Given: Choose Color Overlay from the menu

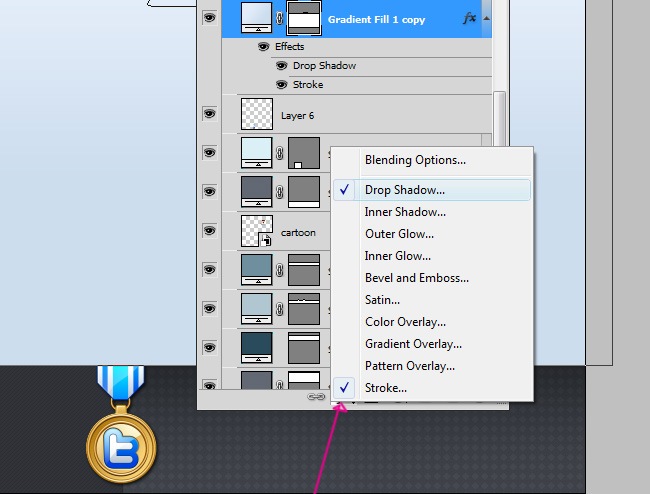Looking at the screenshot, I should point(432,322).
